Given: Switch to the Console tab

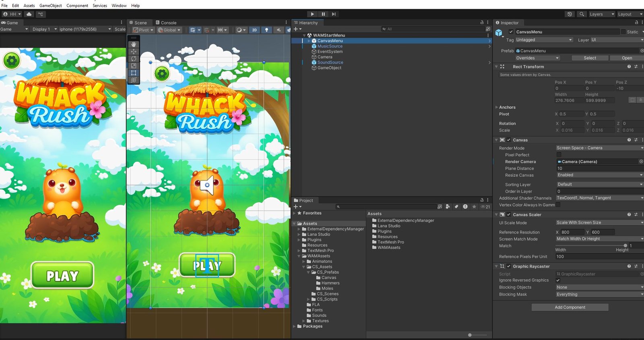Looking at the screenshot, I should click(x=166, y=23).
